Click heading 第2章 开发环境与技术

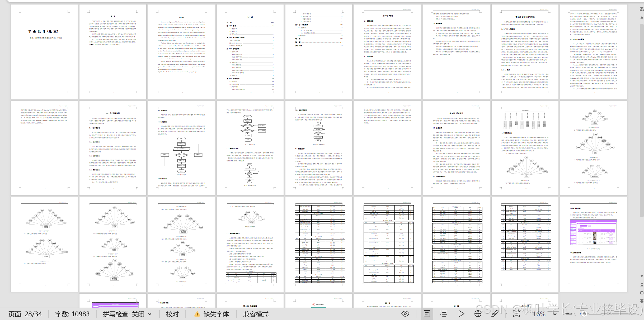click(x=525, y=17)
